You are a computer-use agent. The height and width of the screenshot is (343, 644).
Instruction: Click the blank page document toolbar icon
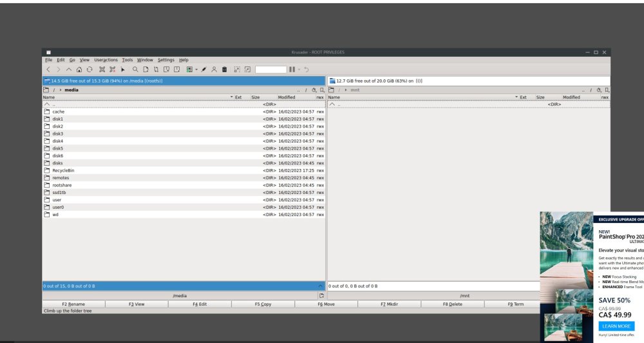coord(146,70)
